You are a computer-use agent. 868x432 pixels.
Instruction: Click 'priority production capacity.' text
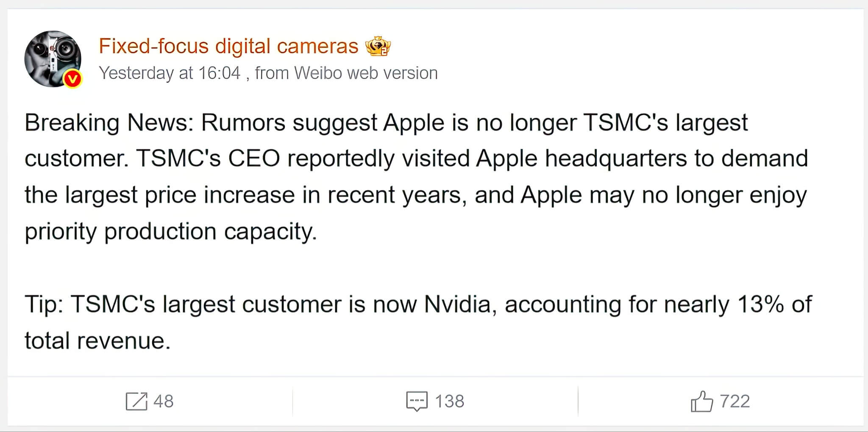point(171,232)
